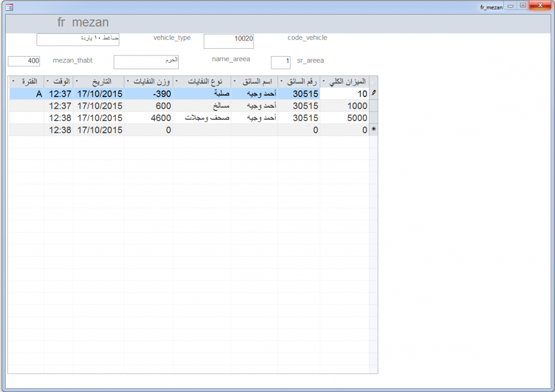Click the mezan_thabt field showing 400

point(24,61)
